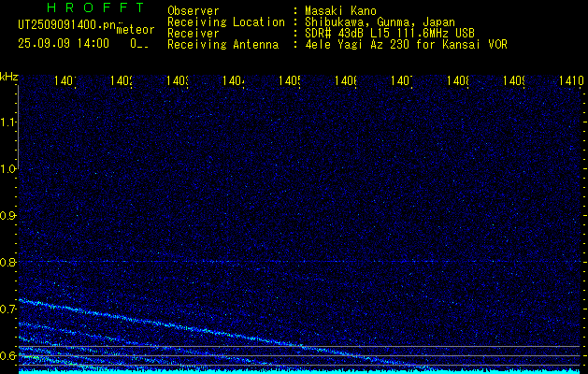Click the 1408 time axis label
This screenshot has height=374, width=588.
point(458,80)
